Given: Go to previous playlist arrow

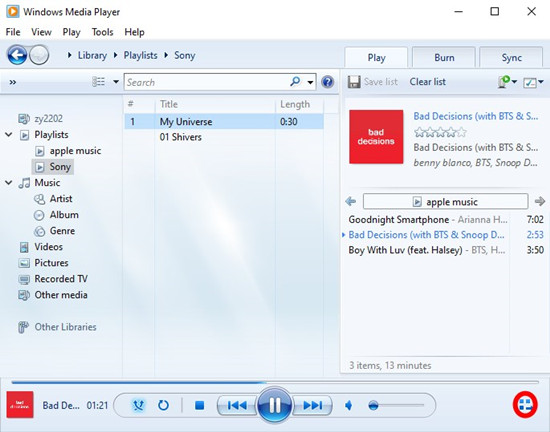Looking at the screenshot, I should [350, 201].
